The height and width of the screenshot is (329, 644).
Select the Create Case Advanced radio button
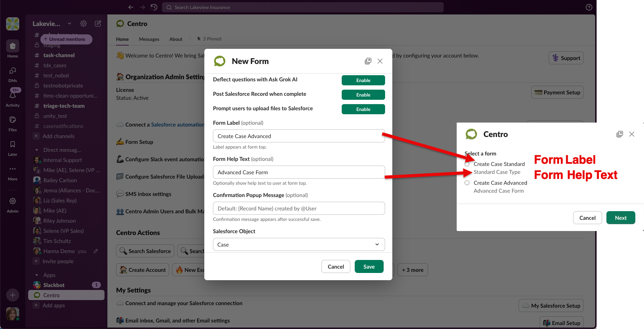[467, 183]
